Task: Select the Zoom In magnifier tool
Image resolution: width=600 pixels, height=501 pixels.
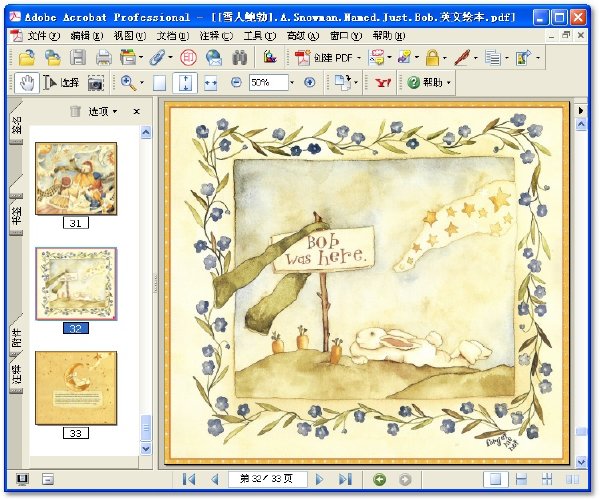Action: pos(128,83)
